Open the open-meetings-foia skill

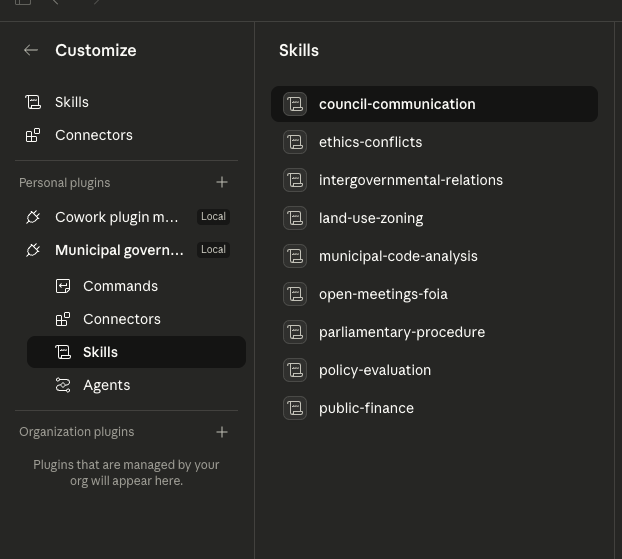tap(383, 294)
